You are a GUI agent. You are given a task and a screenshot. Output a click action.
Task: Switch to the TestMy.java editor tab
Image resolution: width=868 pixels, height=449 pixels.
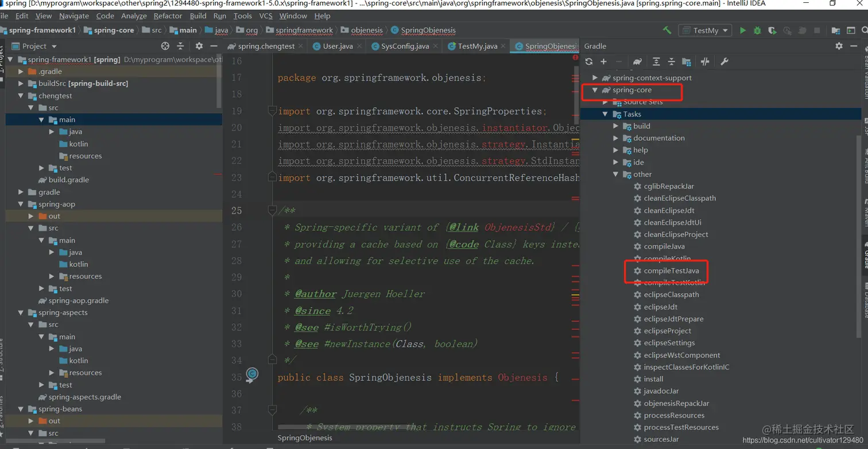[x=477, y=47]
